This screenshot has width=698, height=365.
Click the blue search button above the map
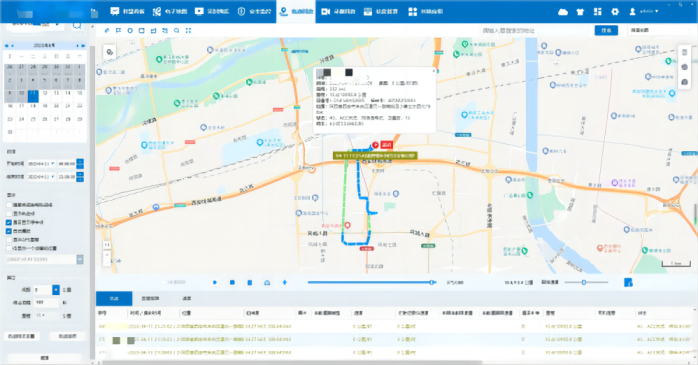(x=606, y=30)
